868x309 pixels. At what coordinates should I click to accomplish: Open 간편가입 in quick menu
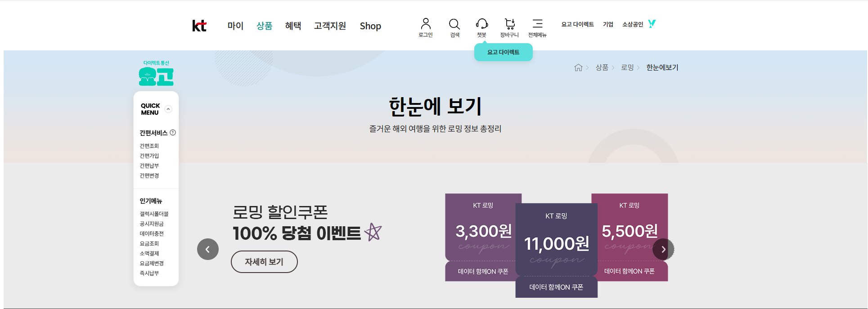pos(149,156)
